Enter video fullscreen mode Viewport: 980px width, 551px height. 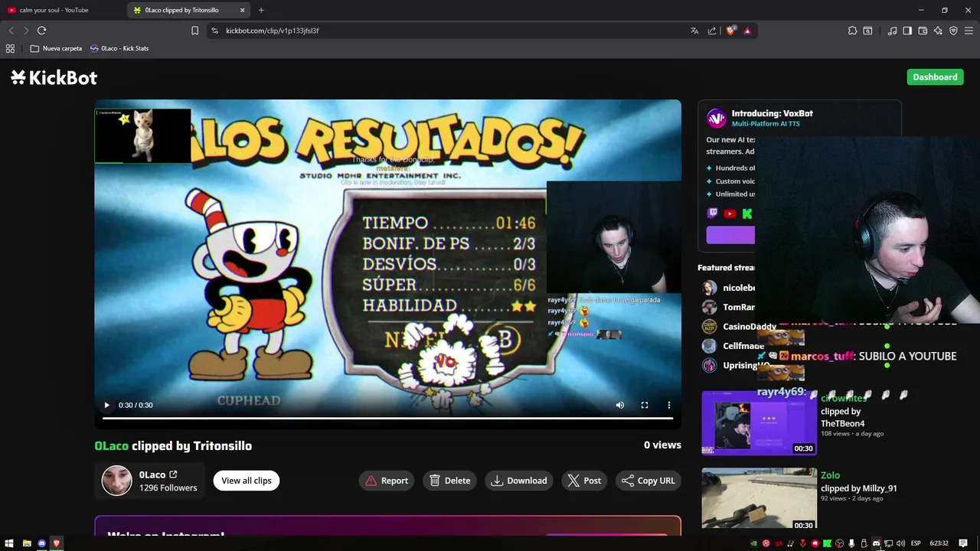point(645,405)
